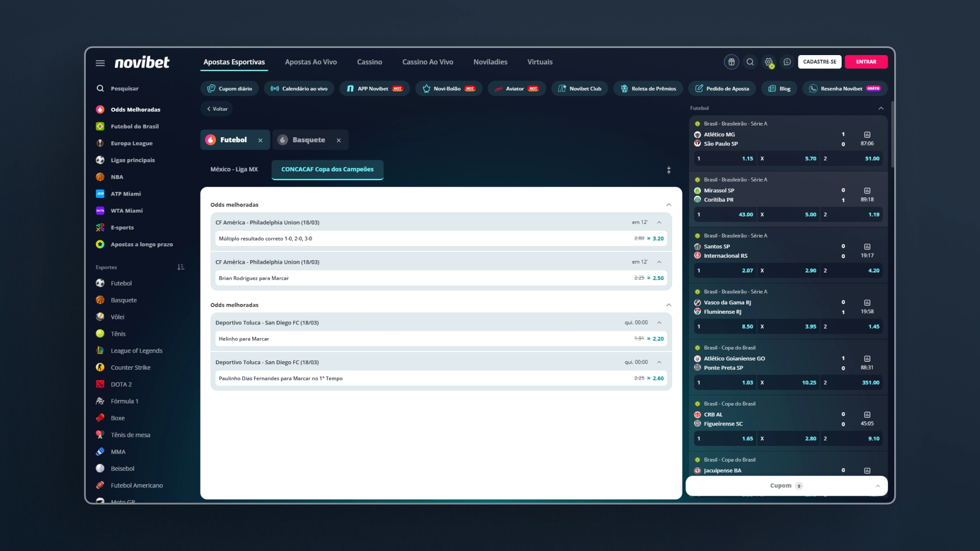Expand the Cupom bet slip panel
The width and height of the screenshot is (980, 551).
(x=786, y=486)
